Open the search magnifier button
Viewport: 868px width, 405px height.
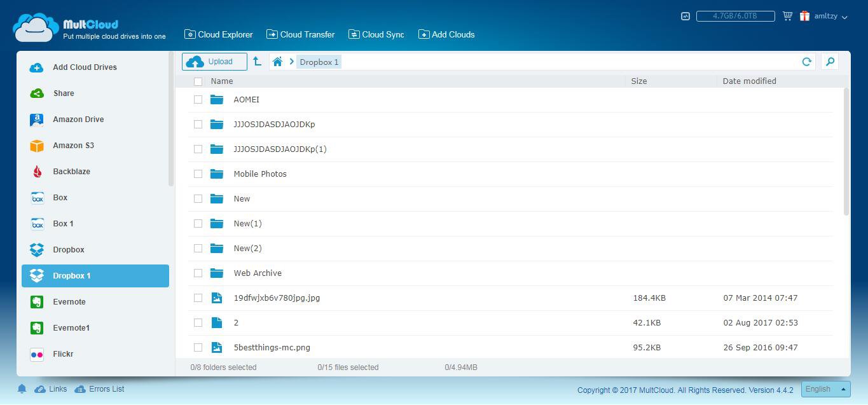pos(830,62)
